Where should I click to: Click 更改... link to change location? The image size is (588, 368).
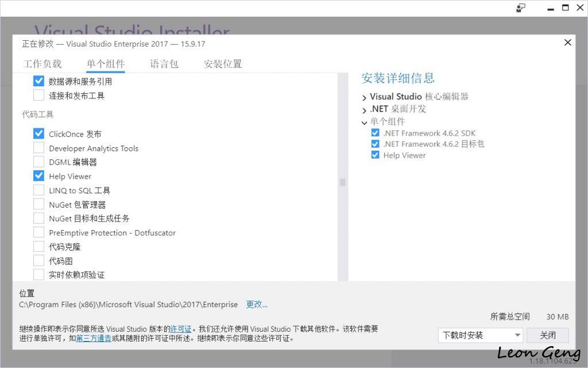(257, 304)
